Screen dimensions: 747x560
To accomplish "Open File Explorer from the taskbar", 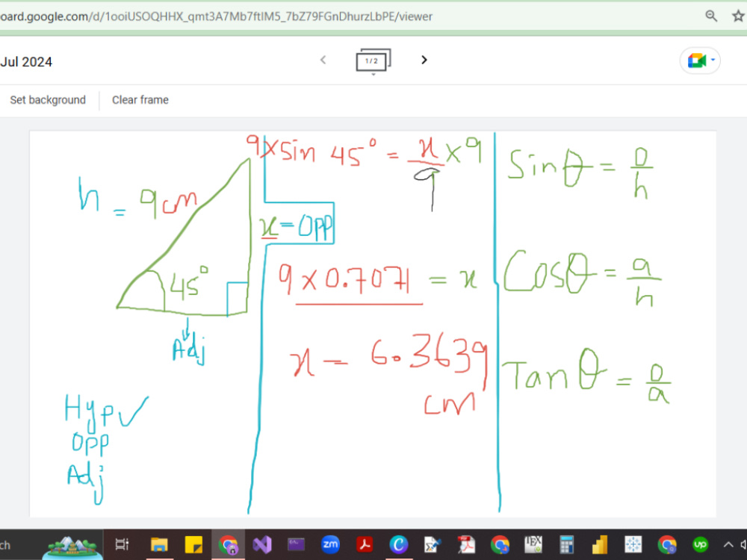I will pos(158,545).
